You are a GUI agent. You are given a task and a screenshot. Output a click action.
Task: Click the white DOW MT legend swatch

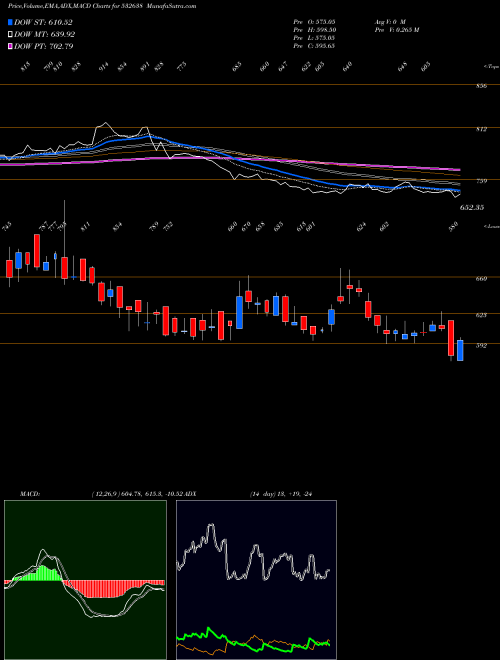point(10,34)
